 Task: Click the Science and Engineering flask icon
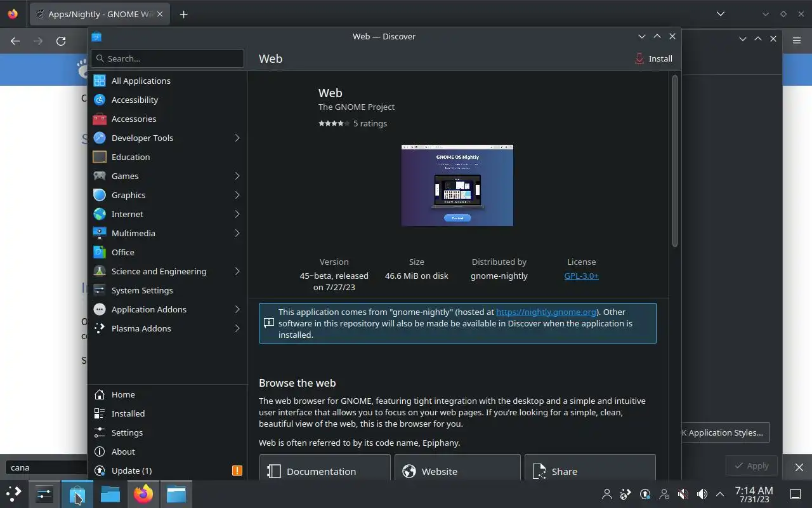(x=99, y=271)
